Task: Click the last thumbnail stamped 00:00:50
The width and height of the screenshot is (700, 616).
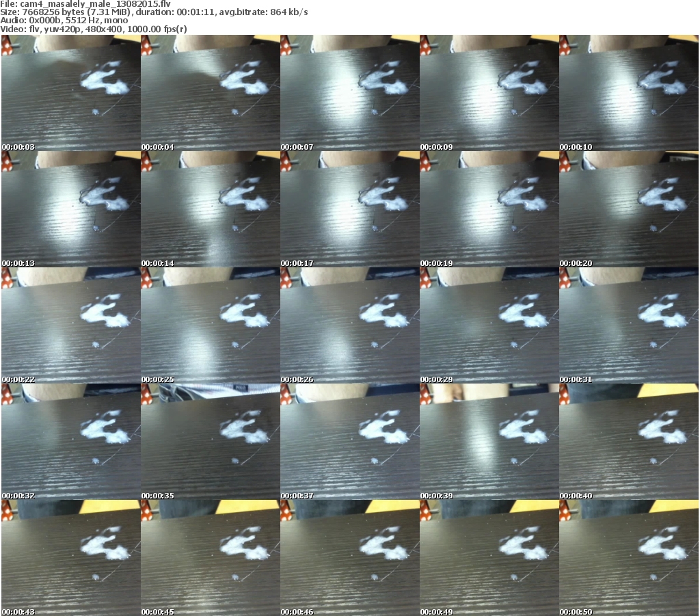Action: pyautogui.click(x=629, y=557)
